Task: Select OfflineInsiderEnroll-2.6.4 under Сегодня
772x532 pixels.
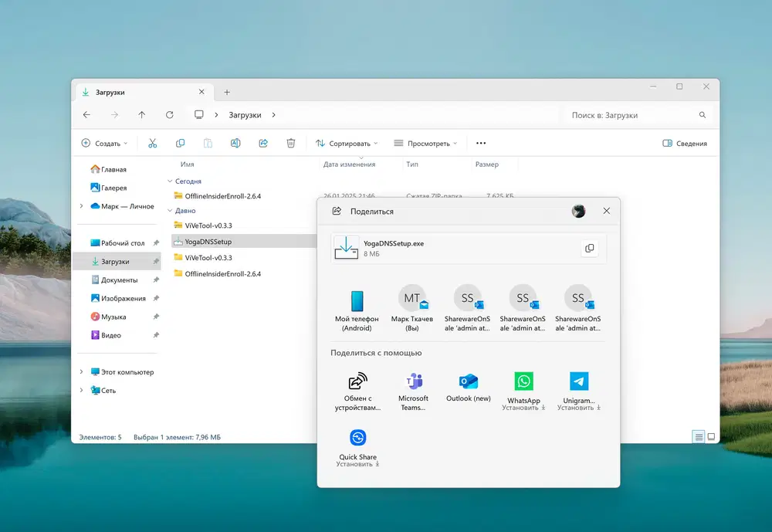Action: (x=217, y=196)
